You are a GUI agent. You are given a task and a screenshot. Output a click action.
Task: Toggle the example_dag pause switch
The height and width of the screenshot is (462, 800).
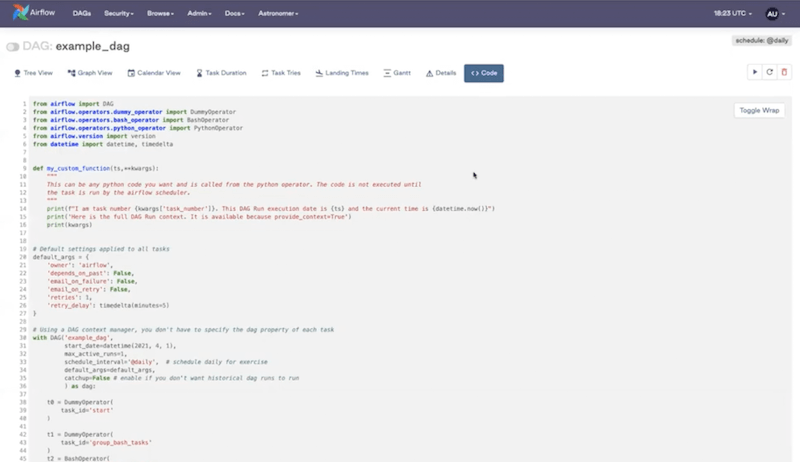click(x=13, y=47)
